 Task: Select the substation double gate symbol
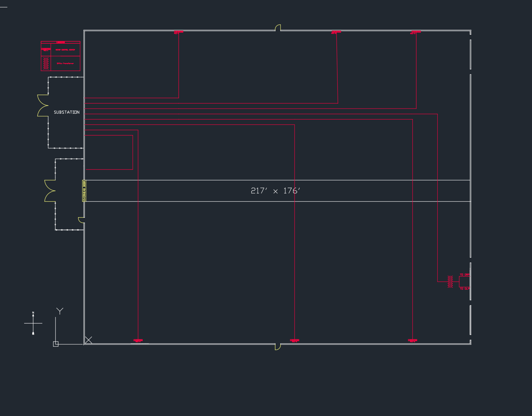tap(43, 105)
